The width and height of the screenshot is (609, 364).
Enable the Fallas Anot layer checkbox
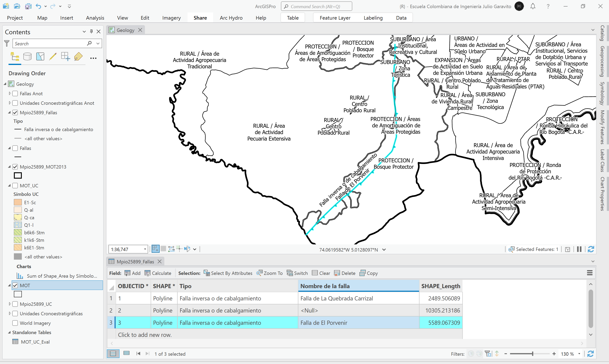(x=15, y=93)
